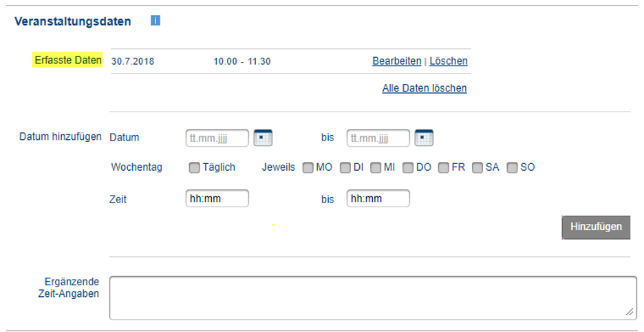The image size is (644, 332).
Task: Tick the MO weekday checkbox
Action: coord(308,167)
